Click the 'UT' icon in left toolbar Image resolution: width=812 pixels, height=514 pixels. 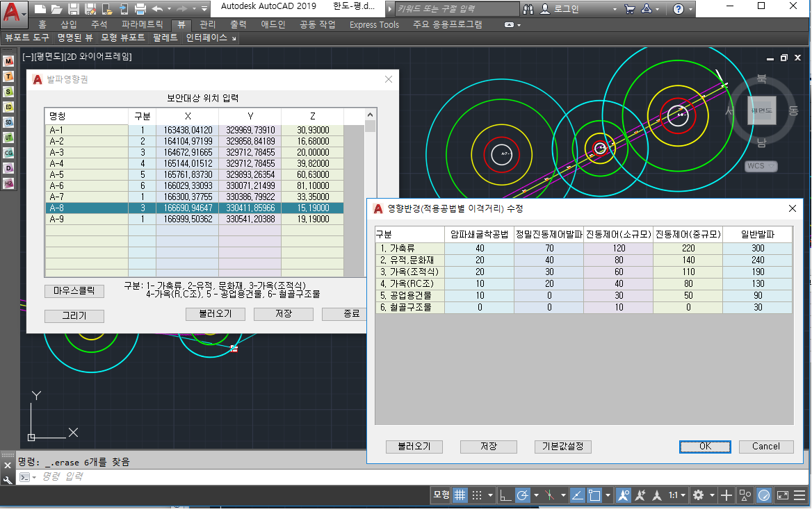9,138
